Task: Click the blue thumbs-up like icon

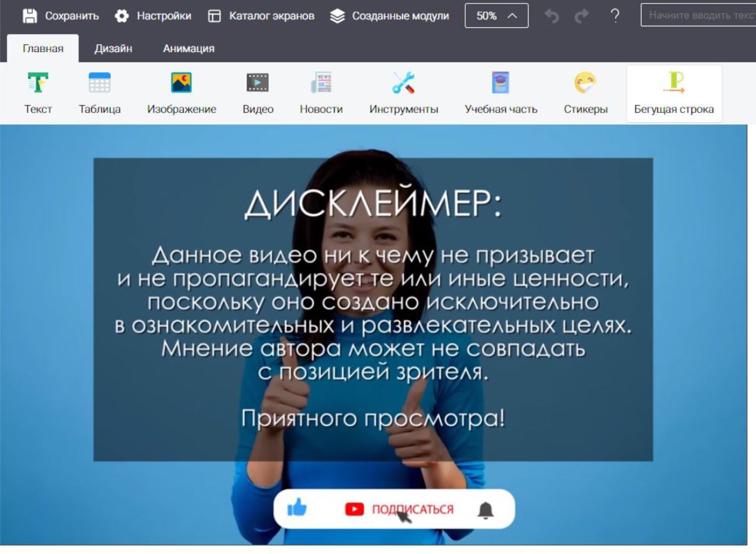Action: click(x=297, y=508)
